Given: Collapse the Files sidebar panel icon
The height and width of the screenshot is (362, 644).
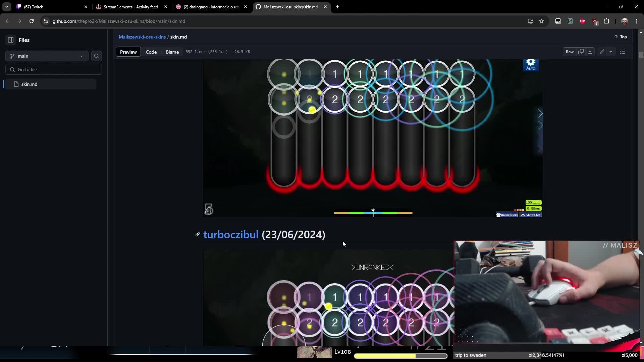Looking at the screenshot, I should coord(10,40).
